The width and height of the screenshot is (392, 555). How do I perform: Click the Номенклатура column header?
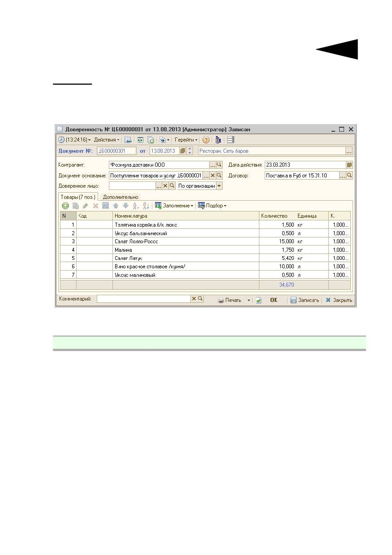pos(185,216)
